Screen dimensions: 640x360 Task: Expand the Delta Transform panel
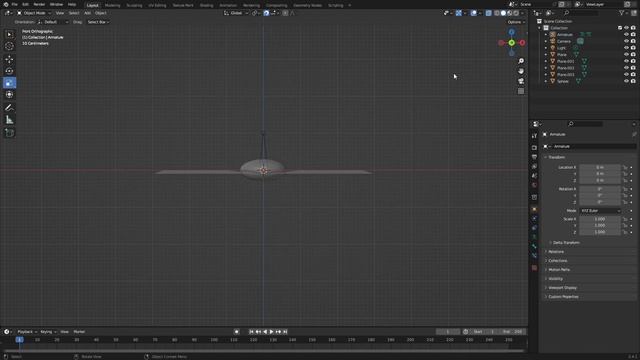566,242
